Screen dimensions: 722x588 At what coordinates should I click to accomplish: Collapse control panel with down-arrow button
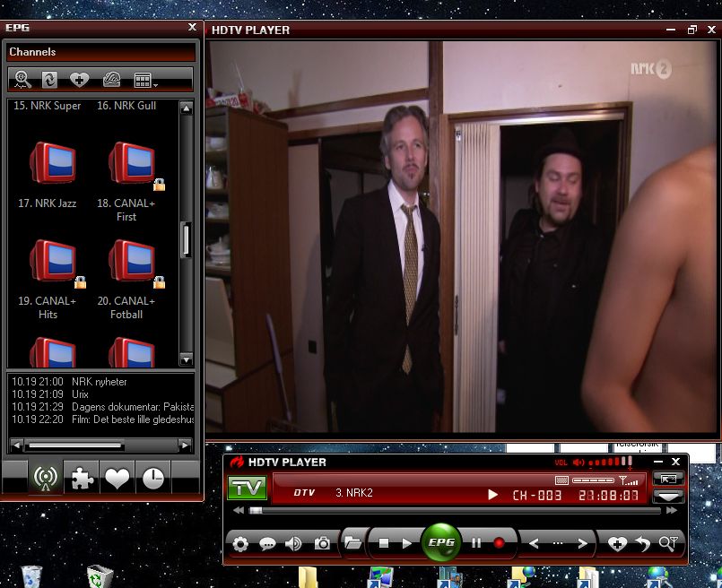(668, 496)
